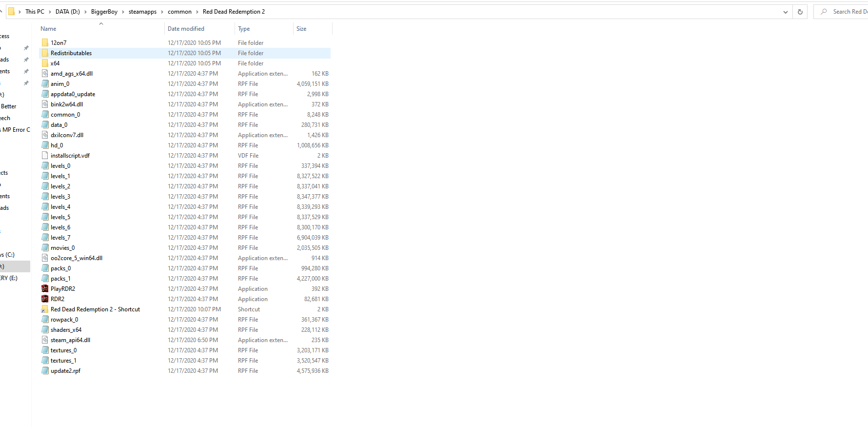Sort files by Date modified column
868x427 pixels.
tap(199, 29)
